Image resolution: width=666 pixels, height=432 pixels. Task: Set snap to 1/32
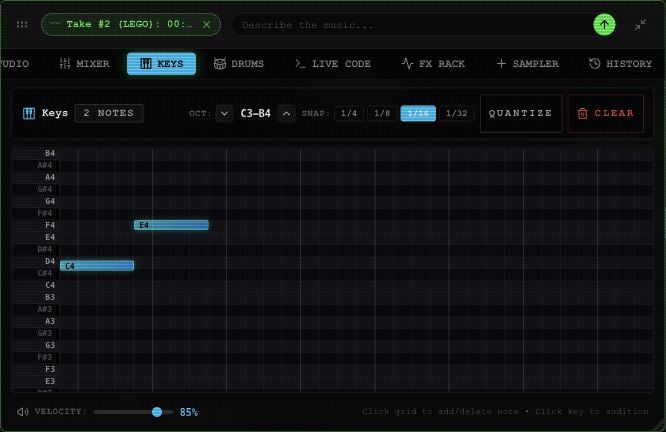[457, 113]
